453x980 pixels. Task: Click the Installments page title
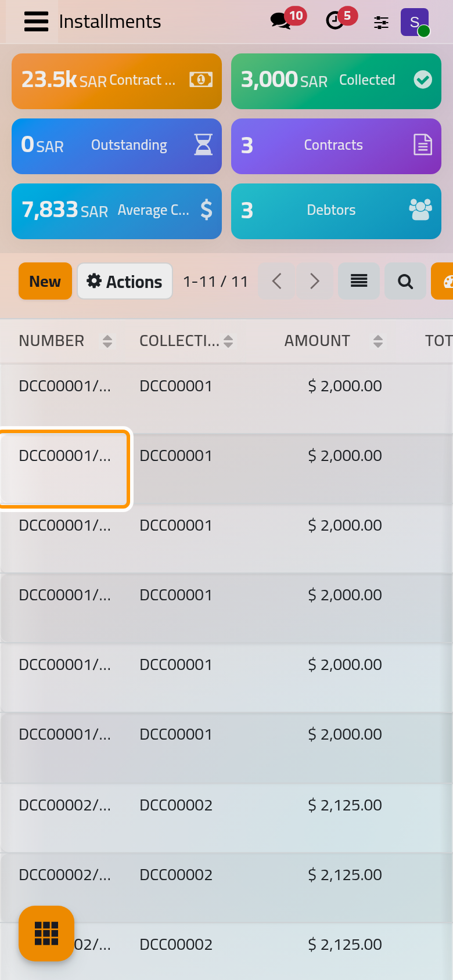pyautogui.click(x=110, y=21)
